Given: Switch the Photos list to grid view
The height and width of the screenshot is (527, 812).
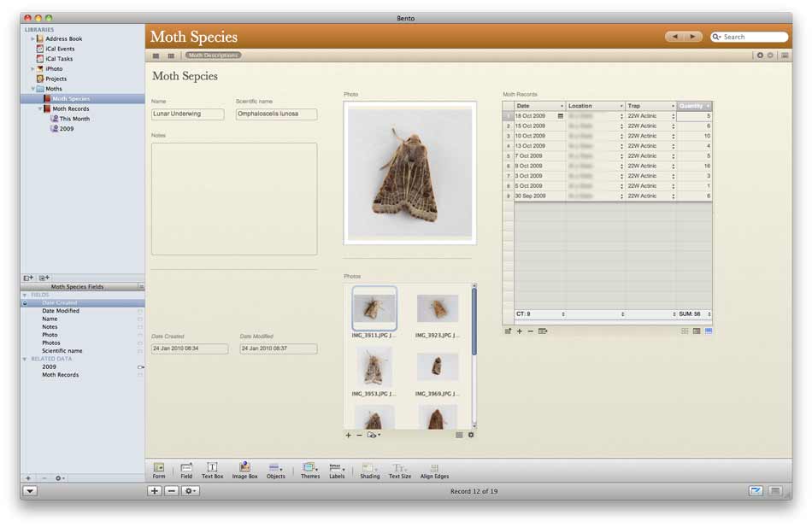Looking at the screenshot, I should point(459,435).
